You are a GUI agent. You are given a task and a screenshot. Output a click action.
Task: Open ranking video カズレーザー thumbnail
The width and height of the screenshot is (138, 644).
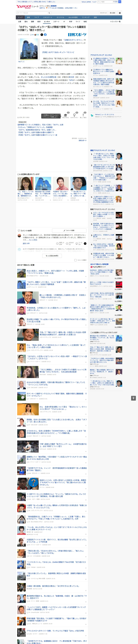tap(119, 215)
